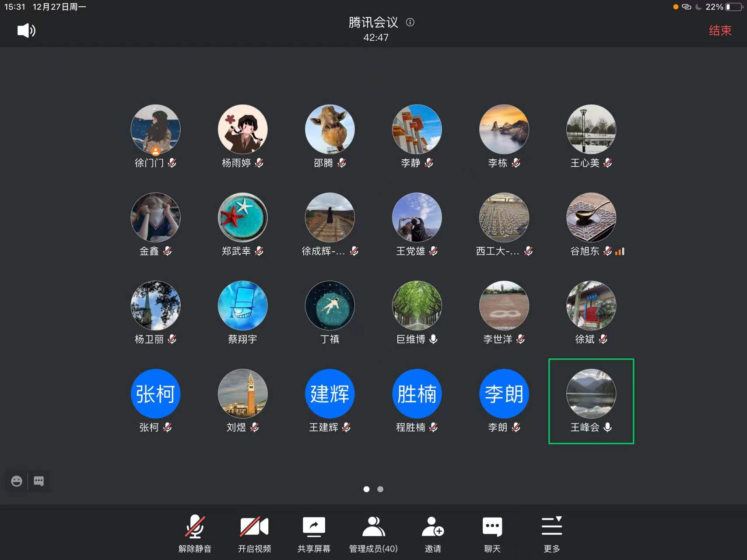Tap the speaker audio output icon
Image resolution: width=747 pixels, height=560 pixels.
coord(26,30)
